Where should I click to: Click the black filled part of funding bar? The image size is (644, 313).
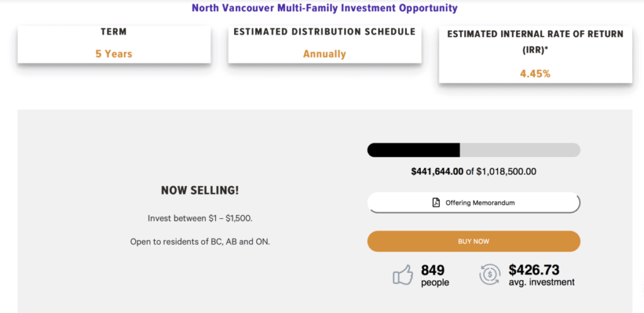tap(413, 150)
